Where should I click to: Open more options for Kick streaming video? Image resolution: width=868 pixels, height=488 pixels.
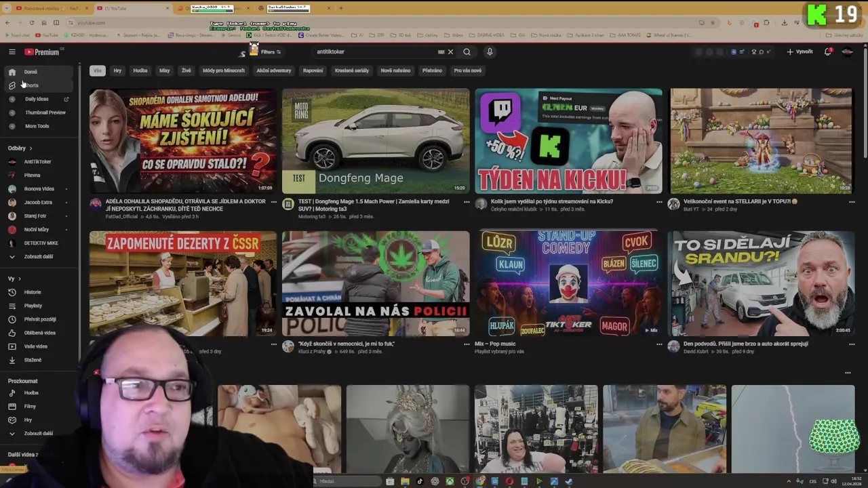coord(659,202)
